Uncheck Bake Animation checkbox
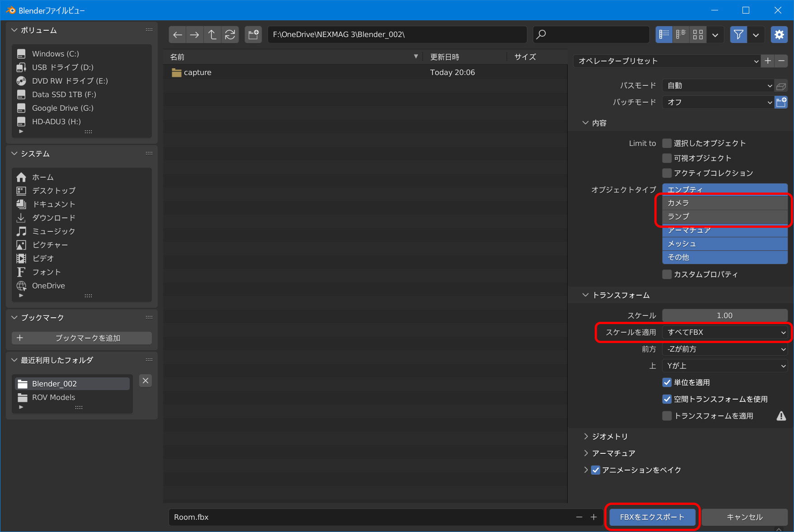 pos(596,470)
